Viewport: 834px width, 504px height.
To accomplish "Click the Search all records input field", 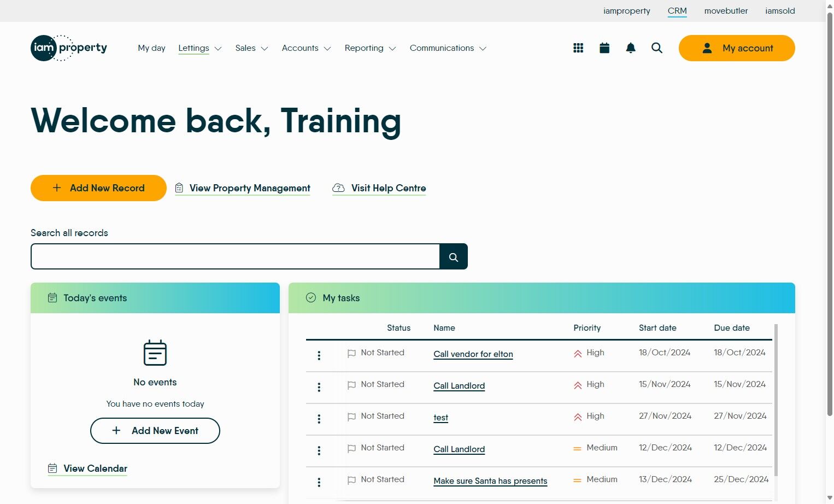I will click(x=236, y=257).
